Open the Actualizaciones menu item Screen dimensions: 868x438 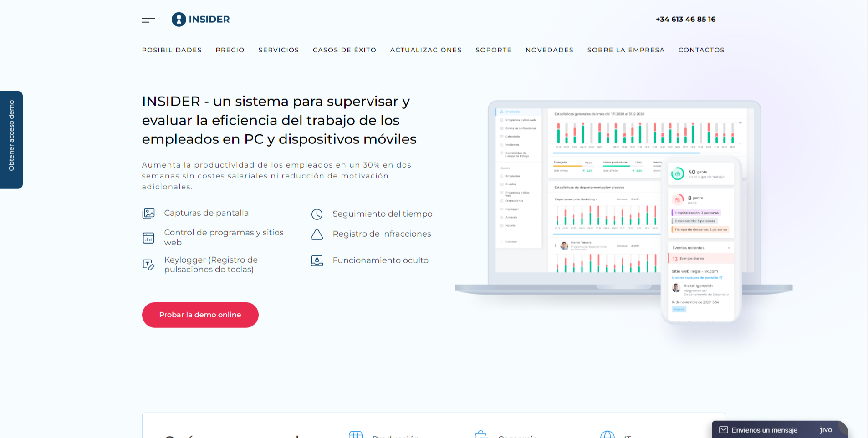coord(426,50)
